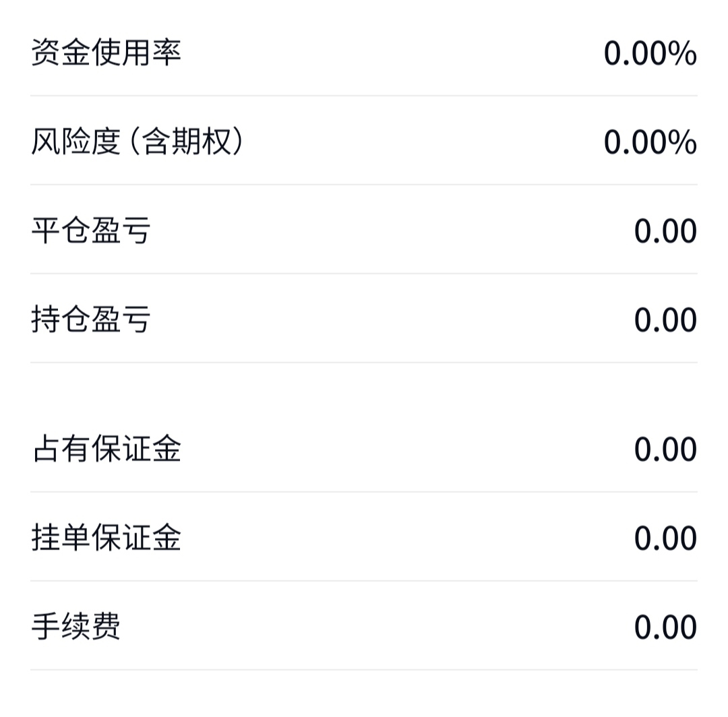Tap the 0.00 value beside 平仓盈亏
Viewport: 728px width, 717px height.
point(665,231)
